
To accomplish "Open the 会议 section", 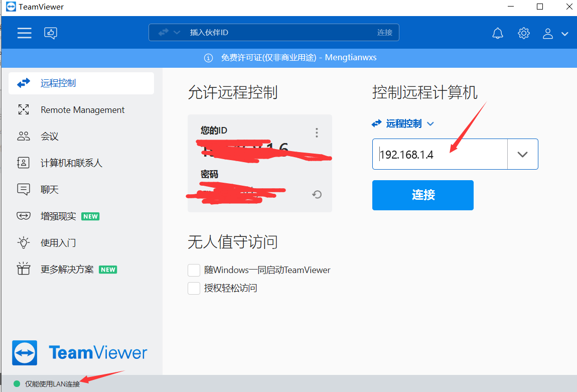I will [81, 136].
